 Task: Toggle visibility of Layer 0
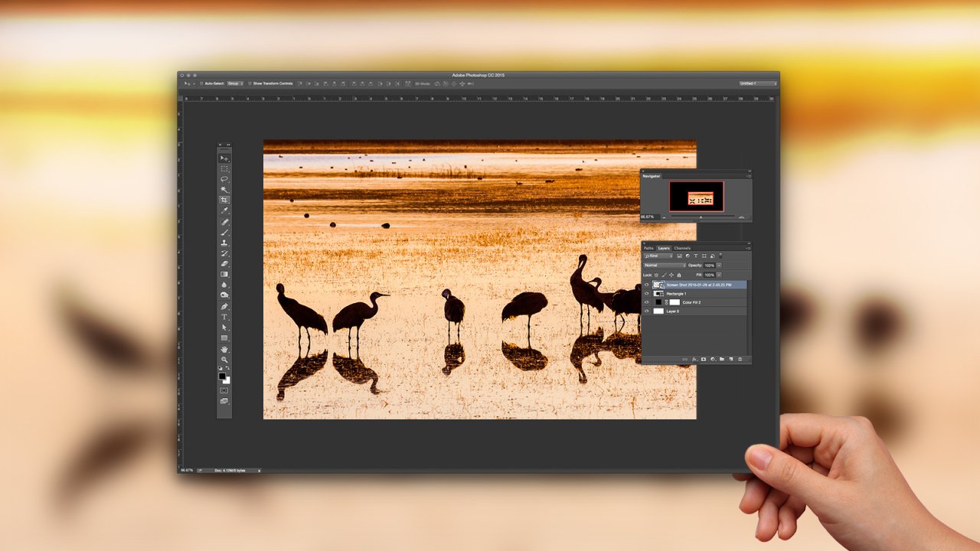tap(647, 311)
